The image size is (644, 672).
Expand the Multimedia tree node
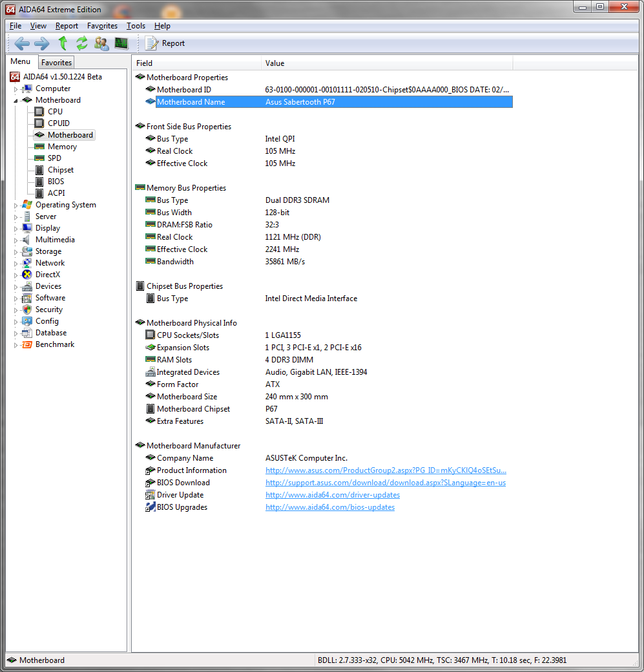[16, 240]
